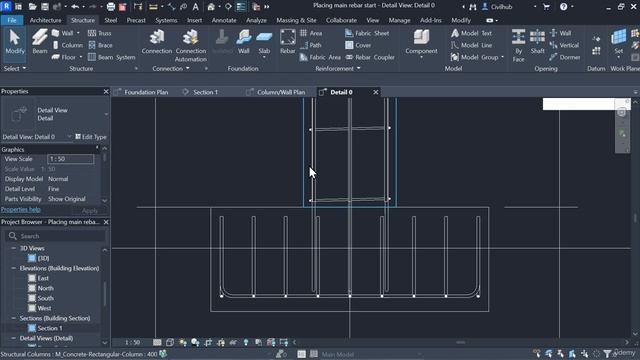Collapse the Graphics properties group
Image resolution: width=640 pixels, height=360 pixels.
pos(97,149)
